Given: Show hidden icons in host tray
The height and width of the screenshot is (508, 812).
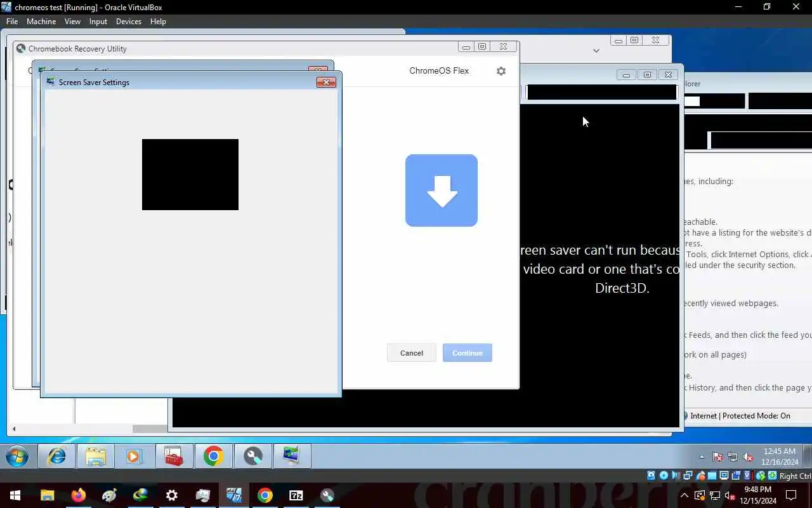Looking at the screenshot, I should pyautogui.click(x=684, y=495).
